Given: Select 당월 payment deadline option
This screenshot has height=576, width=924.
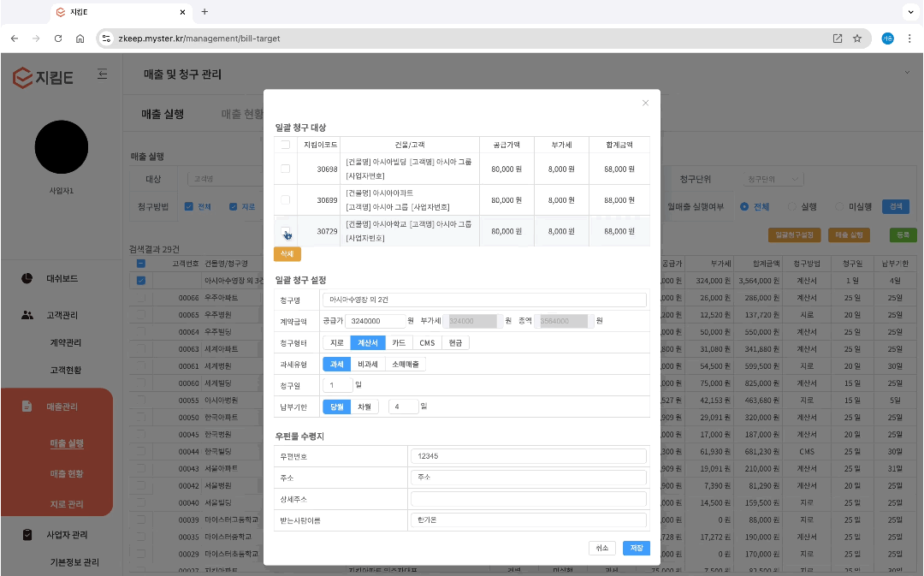Looking at the screenshot, I should (x=336, y=407).
